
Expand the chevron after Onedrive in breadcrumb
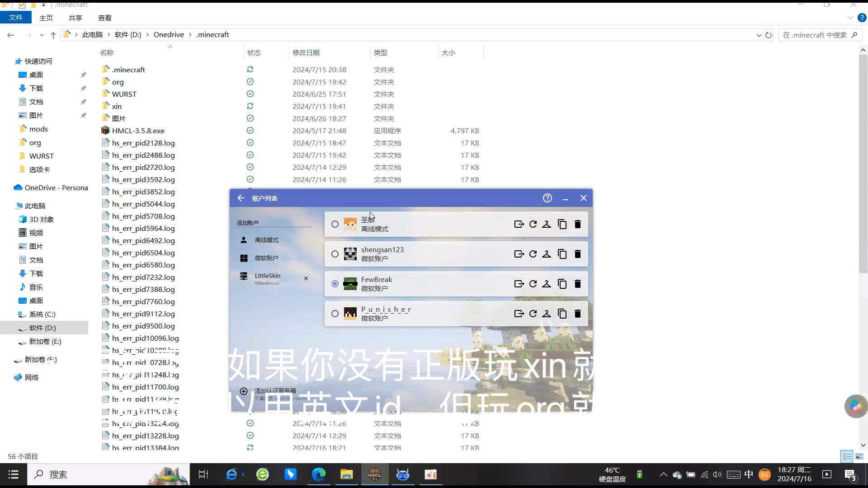click(190, 35)
